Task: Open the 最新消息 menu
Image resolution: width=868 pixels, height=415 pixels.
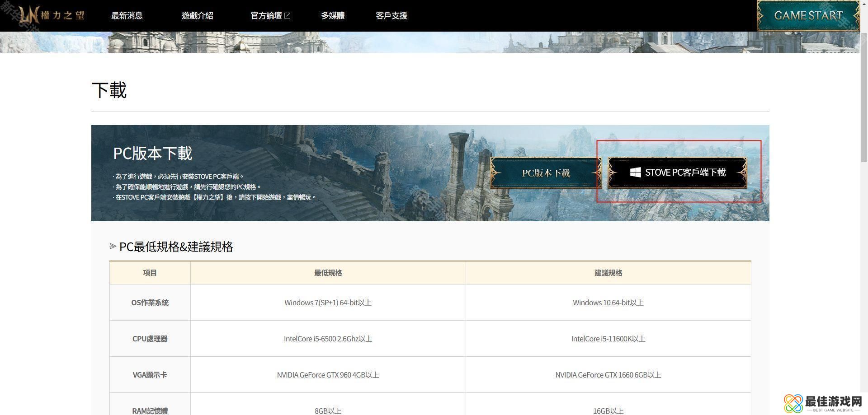Action: pyautogui.click(x=127, y=16)
